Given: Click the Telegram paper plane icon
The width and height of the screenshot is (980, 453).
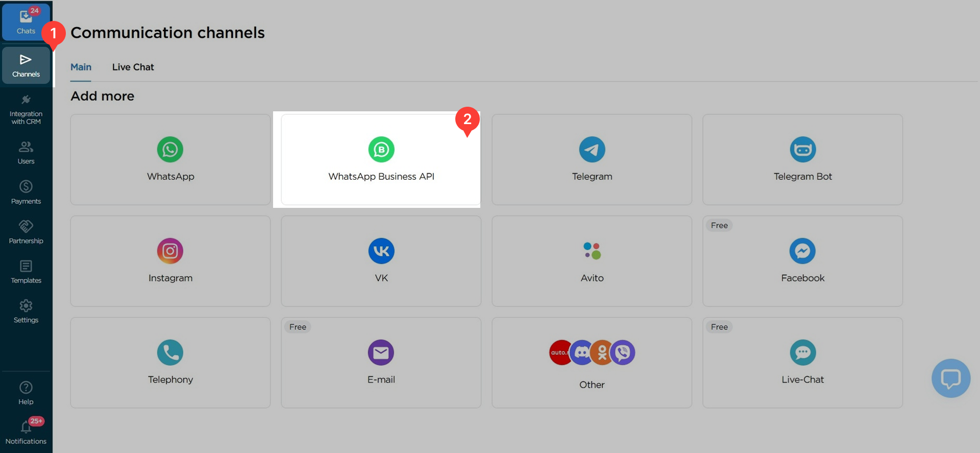Looking at the screenshot, I should click(592, 149).
